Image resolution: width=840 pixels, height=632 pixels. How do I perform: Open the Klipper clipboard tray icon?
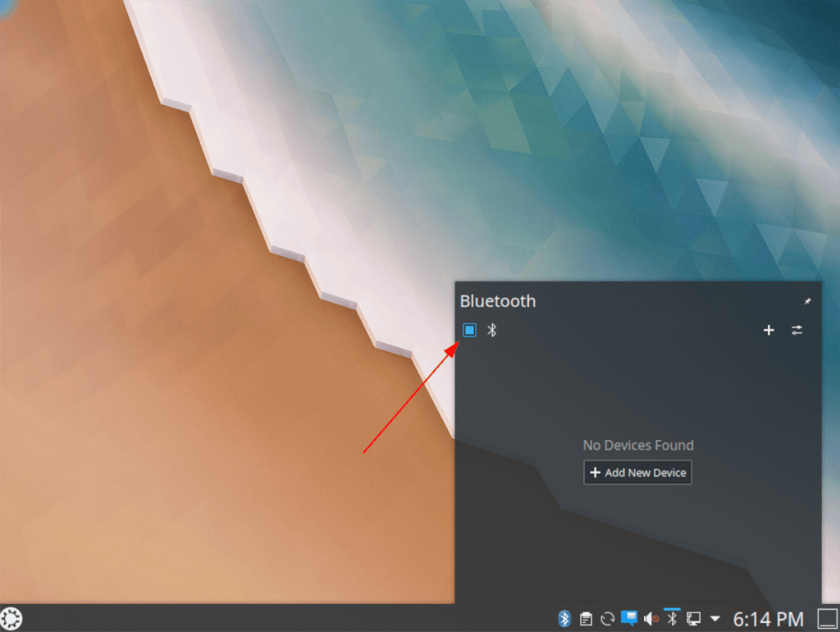click(586, 619)
